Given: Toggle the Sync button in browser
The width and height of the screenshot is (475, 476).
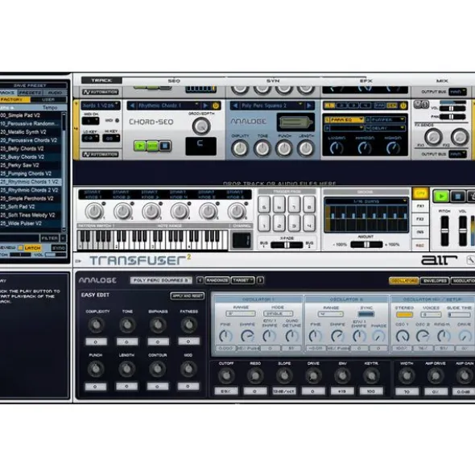Looking at the screenshot, I should (58, 248).
